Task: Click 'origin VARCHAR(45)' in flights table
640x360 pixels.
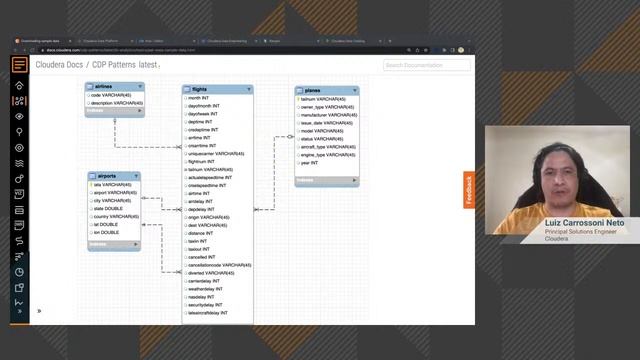Action: coord(209,218)
